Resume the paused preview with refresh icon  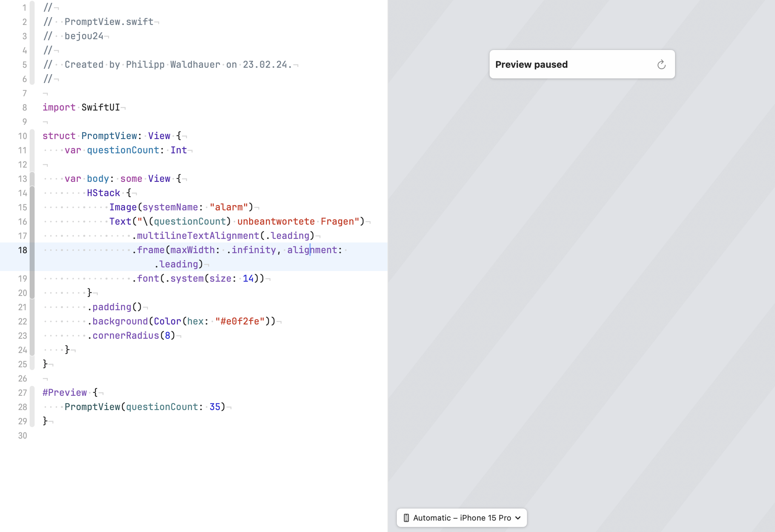[662, 64]
